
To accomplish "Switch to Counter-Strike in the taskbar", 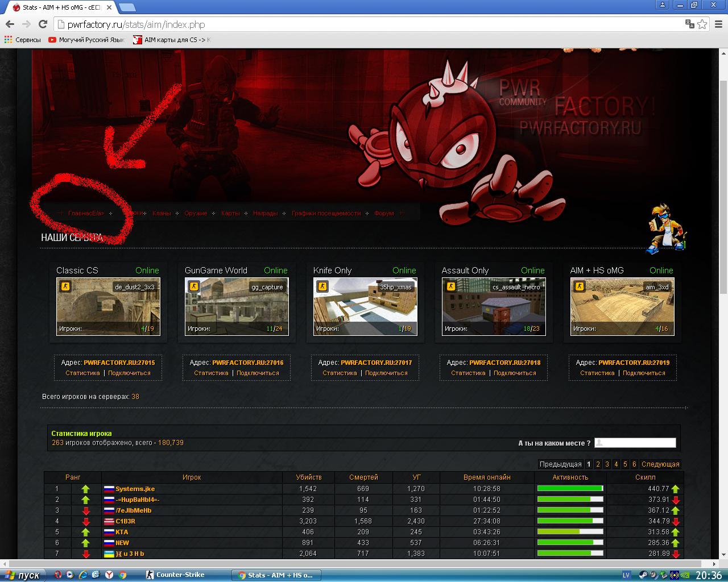I will [175, 575].
